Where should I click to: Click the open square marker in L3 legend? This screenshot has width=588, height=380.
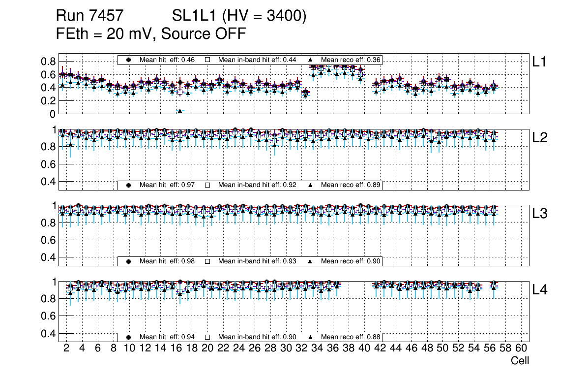pos(207,261)
